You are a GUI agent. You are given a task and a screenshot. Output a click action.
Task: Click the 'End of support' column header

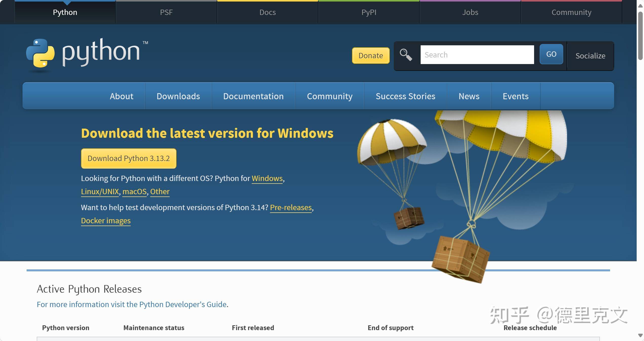click(391, 328)
